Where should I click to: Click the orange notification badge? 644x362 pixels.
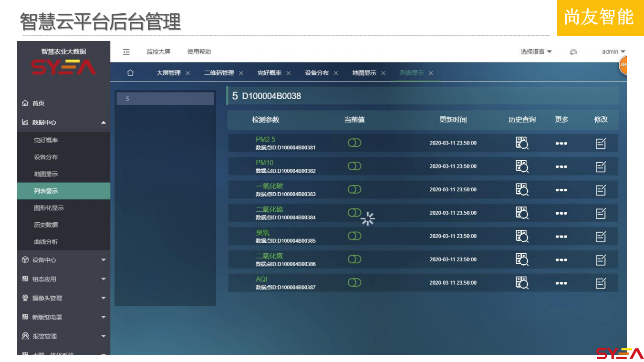(623, 65)
